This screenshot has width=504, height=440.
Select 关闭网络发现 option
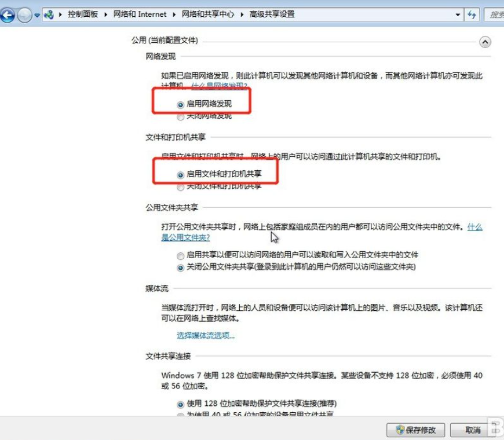coord(180,116)
